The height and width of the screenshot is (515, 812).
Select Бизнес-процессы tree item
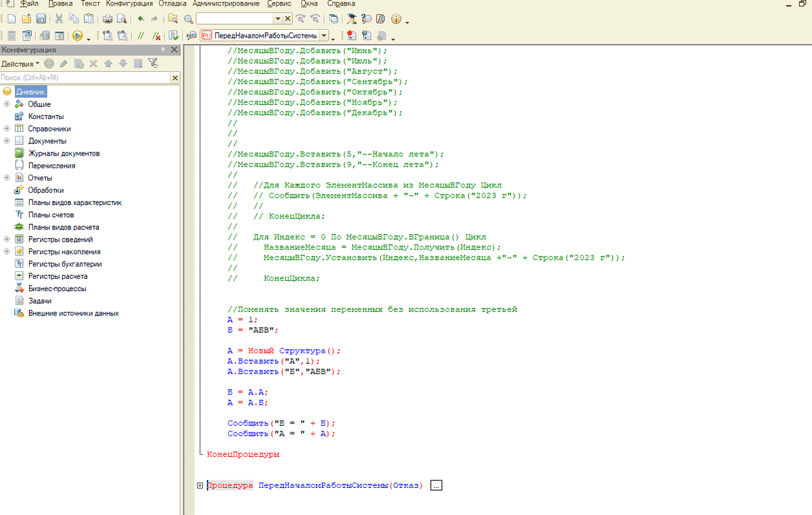pos(57,288)
